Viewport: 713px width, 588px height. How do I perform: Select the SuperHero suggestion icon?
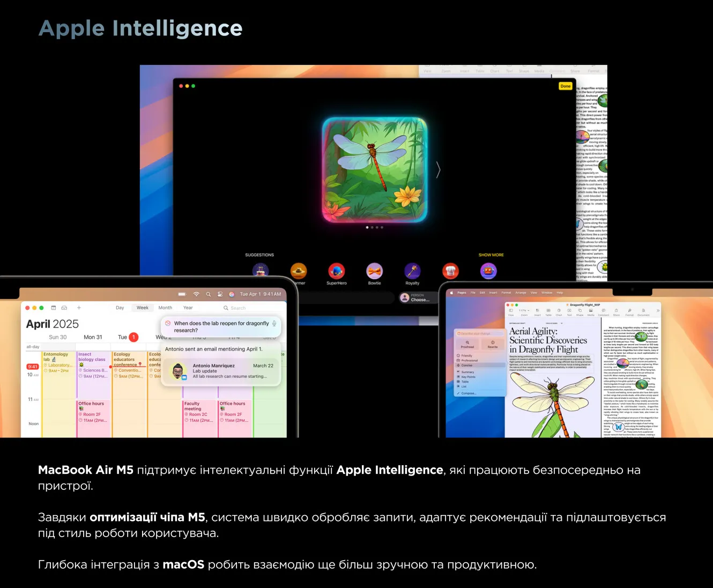336,271
